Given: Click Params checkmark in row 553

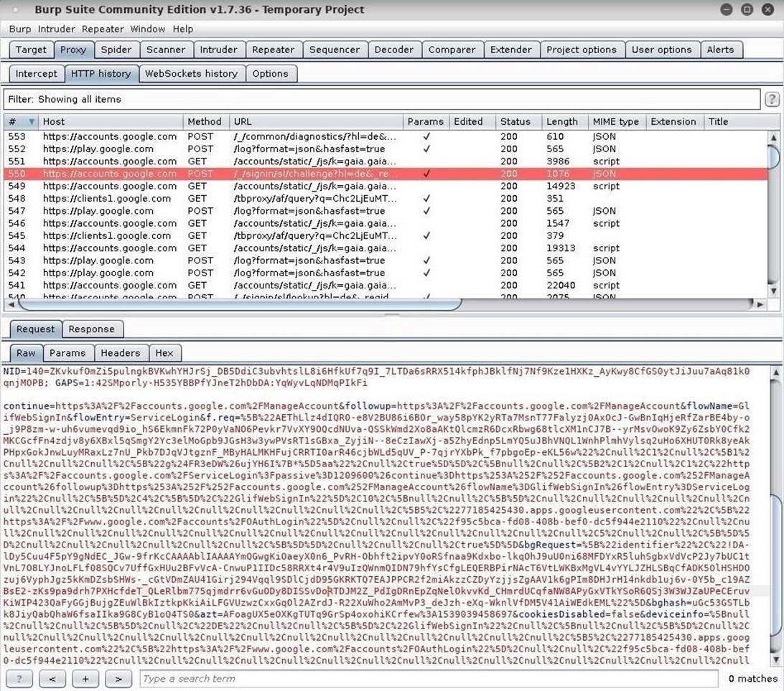Looking at the screenshot, I should point(426,136).
